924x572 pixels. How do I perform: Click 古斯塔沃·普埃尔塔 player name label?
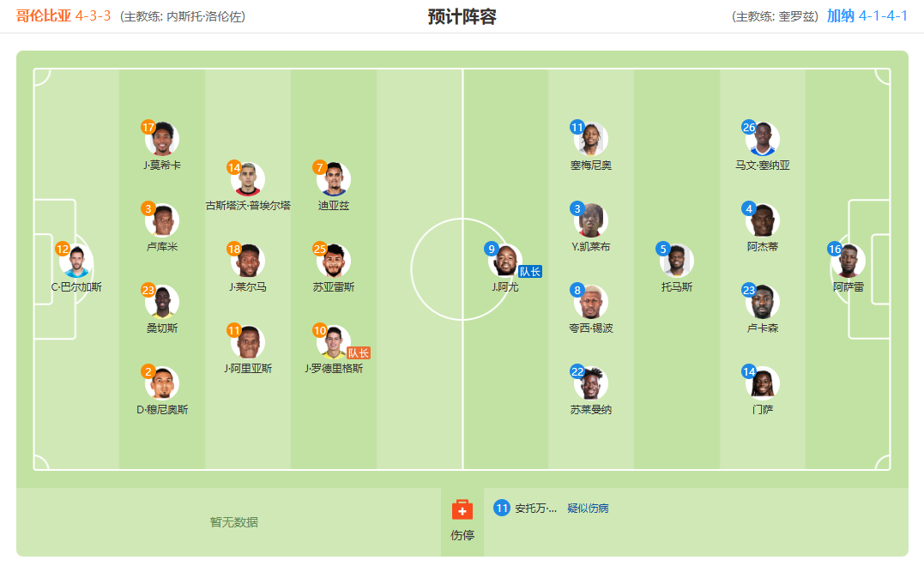(x=248, y=206)
